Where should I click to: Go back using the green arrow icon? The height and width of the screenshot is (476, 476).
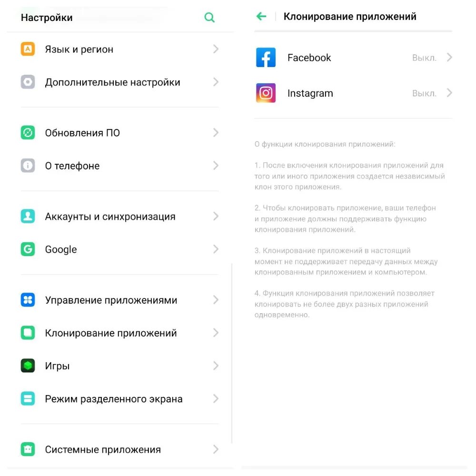[x=261, y=16]
